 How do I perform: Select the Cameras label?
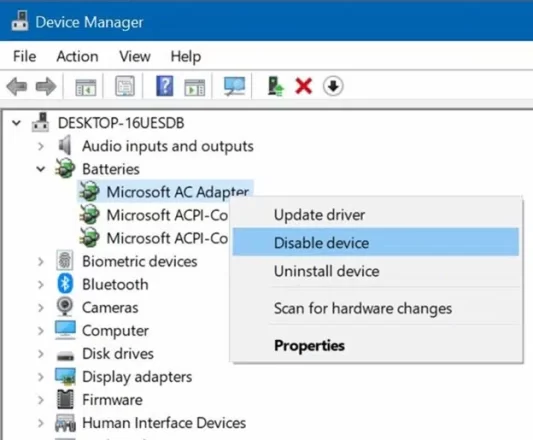pos(110,307)
